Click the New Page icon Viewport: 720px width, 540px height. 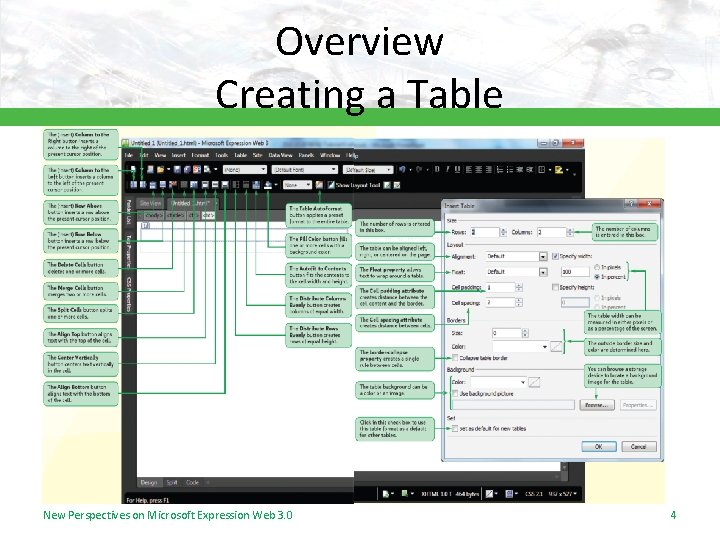click(133, 169)
